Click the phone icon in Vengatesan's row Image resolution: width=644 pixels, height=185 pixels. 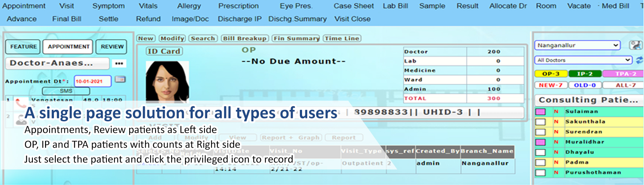(20, 103)
